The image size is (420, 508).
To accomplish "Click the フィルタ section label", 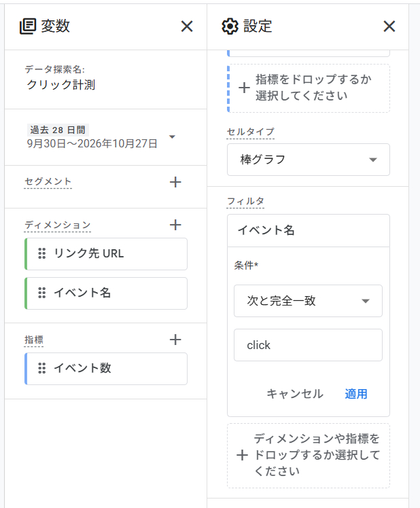I will pos(245,201).
